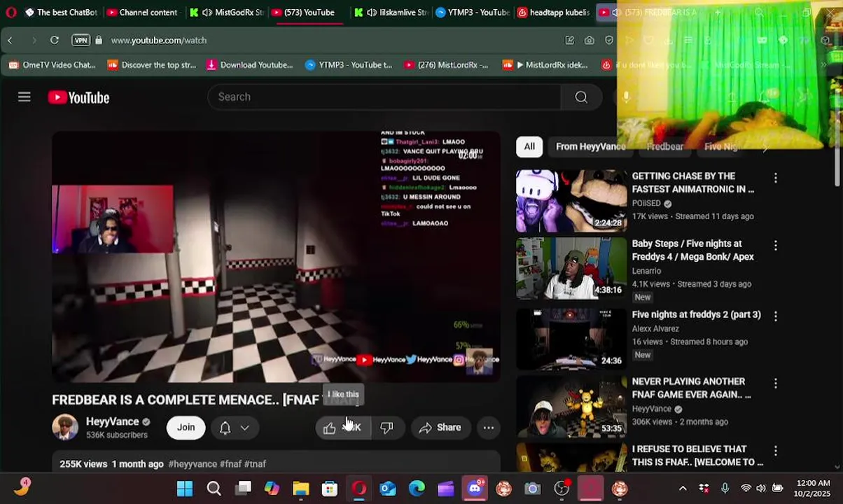Open Download Youtube... bookmark
Image resolution: width=843 pixels, height=504 pixels.
(x=249, y=65)
